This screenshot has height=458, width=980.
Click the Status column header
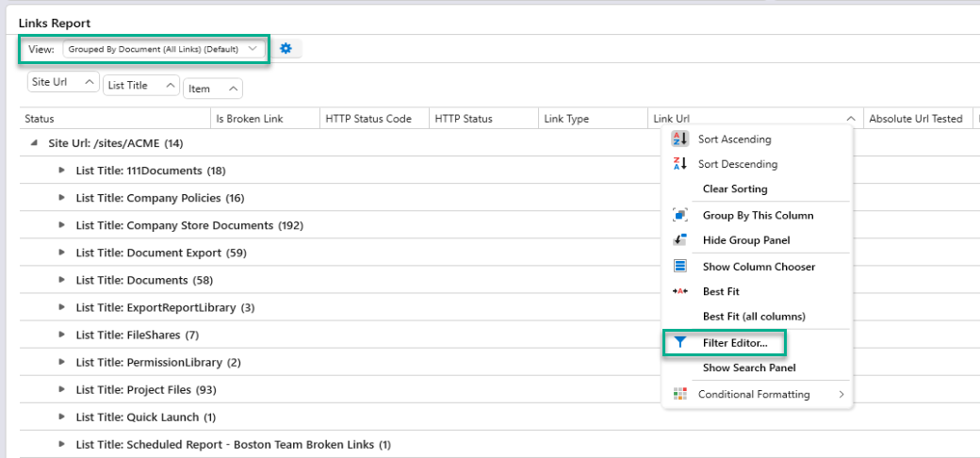(115, 119)
